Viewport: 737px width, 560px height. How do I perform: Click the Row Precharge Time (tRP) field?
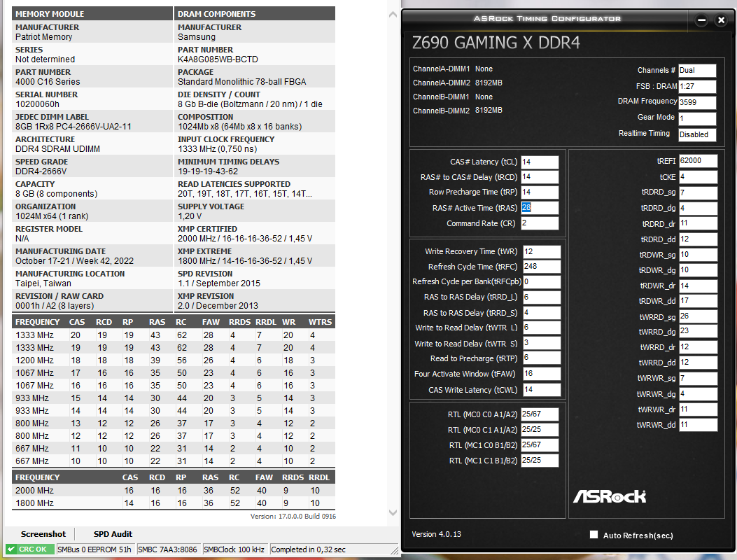[x=540, y=192]
